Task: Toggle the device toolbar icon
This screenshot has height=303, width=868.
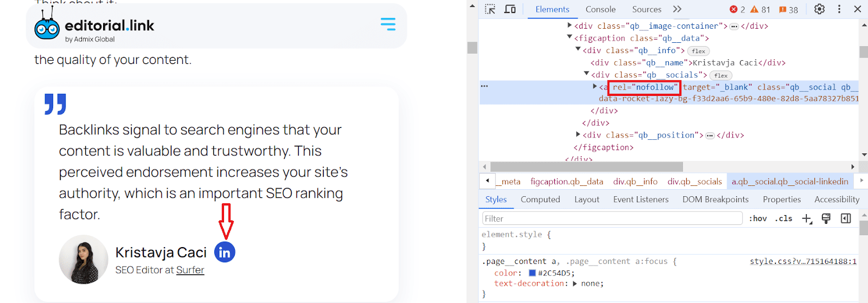Action: point(510,9)
